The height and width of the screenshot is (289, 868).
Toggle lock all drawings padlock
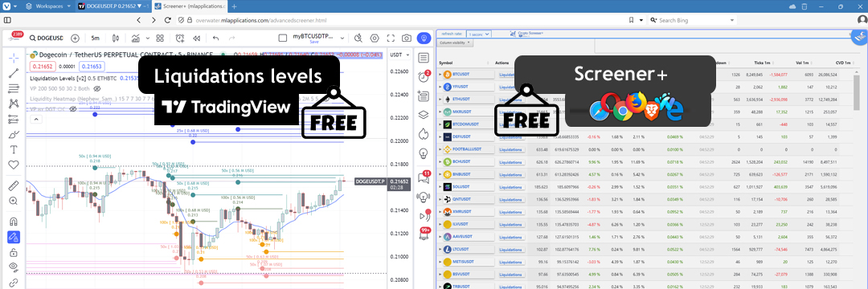click(x=14, y=253)
